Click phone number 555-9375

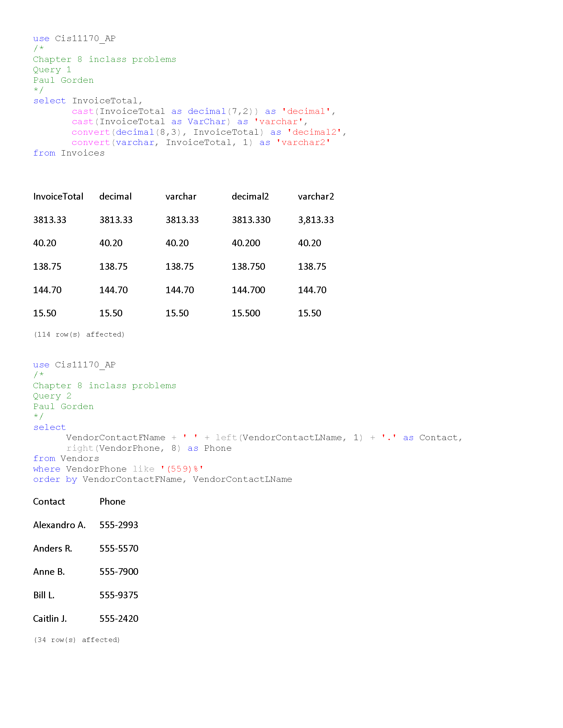pyautogui.click(x=119, y=595)
